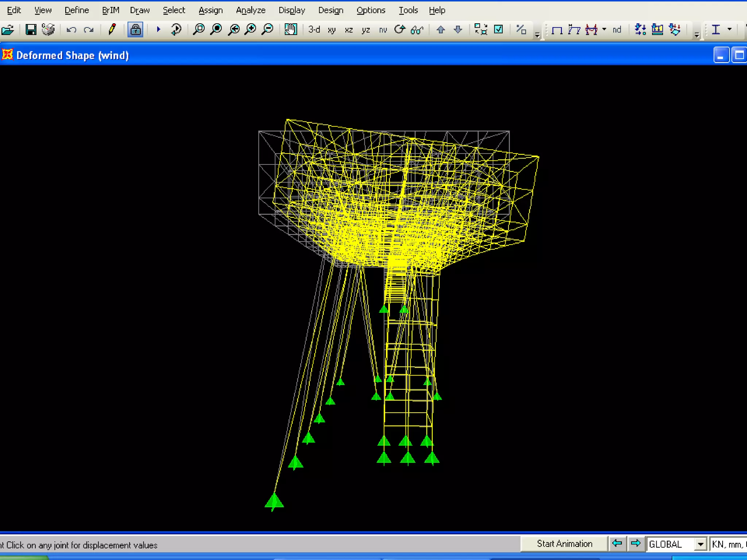
Task: Toggle the Lock/Unlock Model padlock
Action: click(x=135, y=30)
